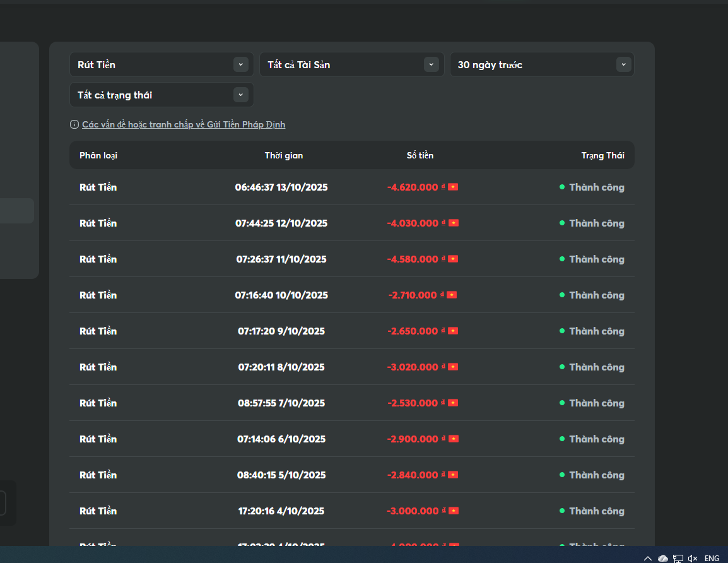Open the network icon in the system tray
Viewport: 728px width, 563px height.
point(678,558)
